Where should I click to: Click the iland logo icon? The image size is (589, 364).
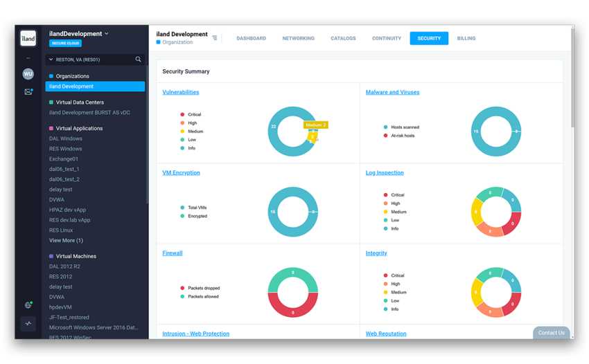pyautogui.click(x=28, y=38)
